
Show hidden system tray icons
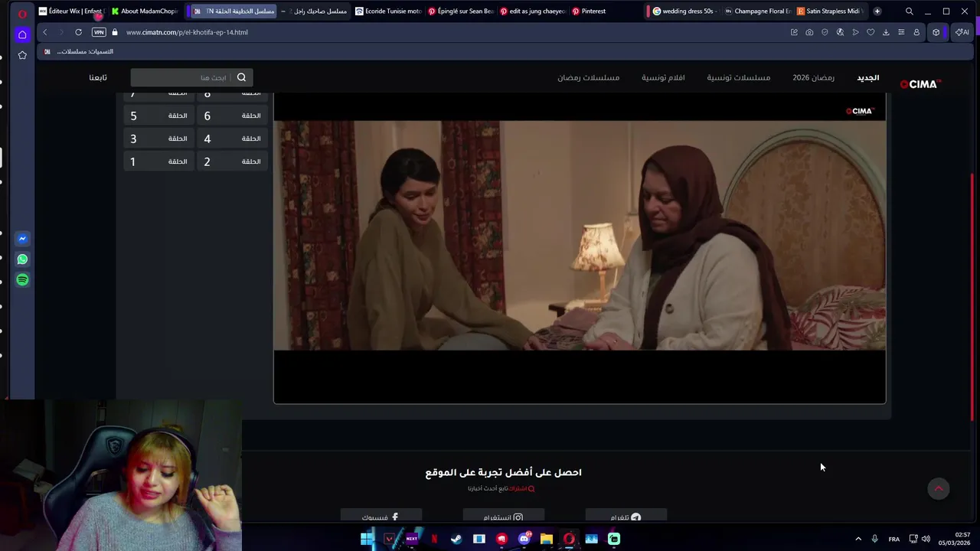click(858, 539)
